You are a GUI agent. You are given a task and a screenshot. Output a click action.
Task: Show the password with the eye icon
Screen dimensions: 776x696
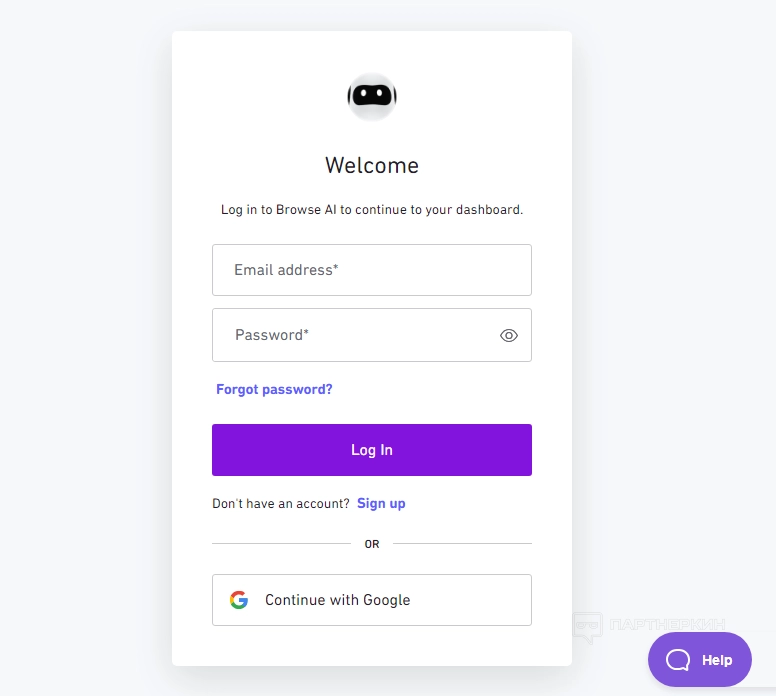(x=509, y=336)
